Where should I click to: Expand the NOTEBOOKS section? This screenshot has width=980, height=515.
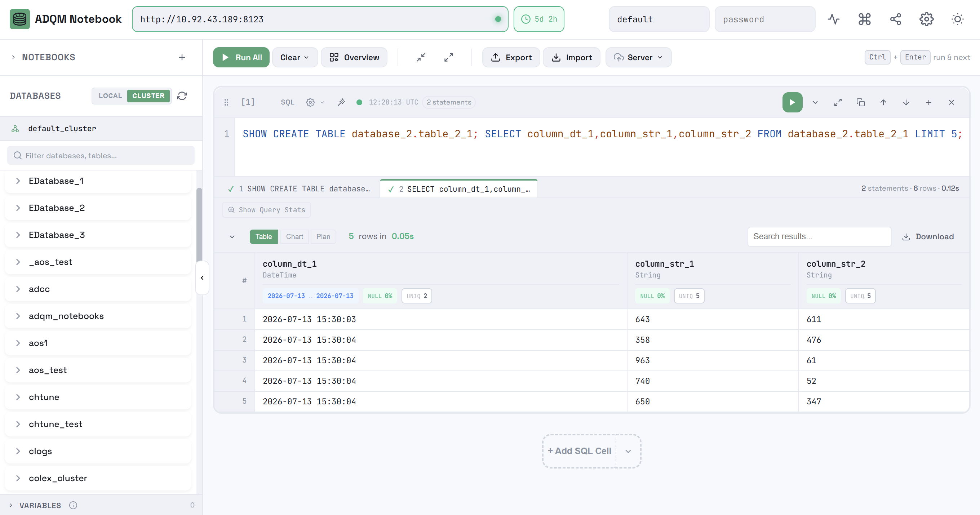13,57
